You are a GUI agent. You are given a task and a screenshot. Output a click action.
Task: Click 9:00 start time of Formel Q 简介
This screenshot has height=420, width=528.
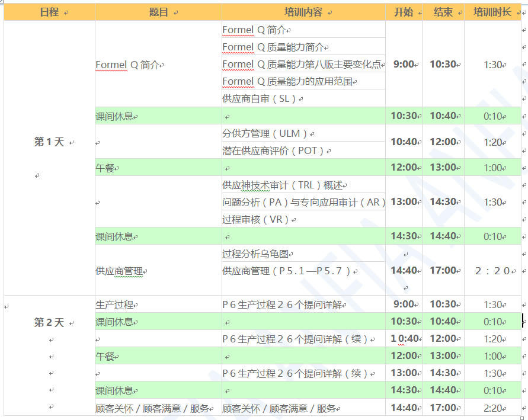click(404, 64)
